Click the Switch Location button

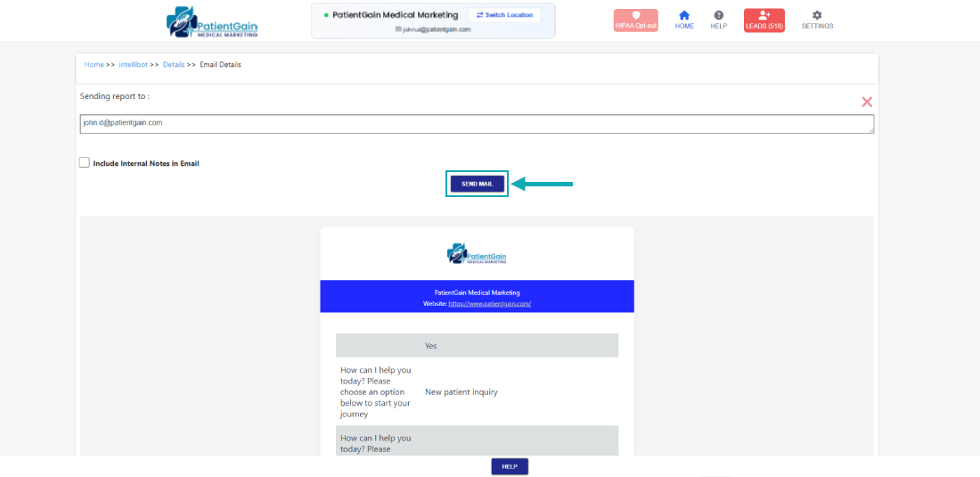504,15
